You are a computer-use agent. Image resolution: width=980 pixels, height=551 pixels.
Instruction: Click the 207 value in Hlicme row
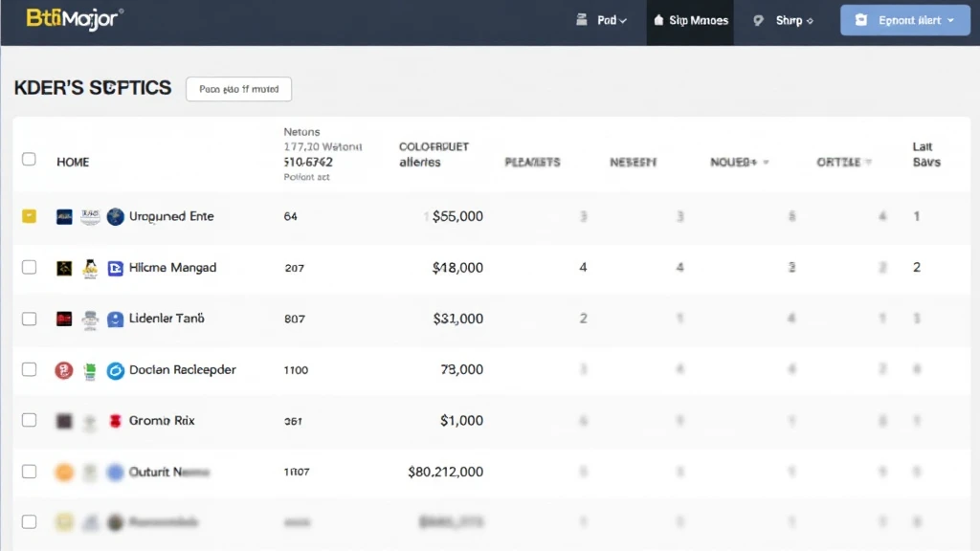pos(294,268)
